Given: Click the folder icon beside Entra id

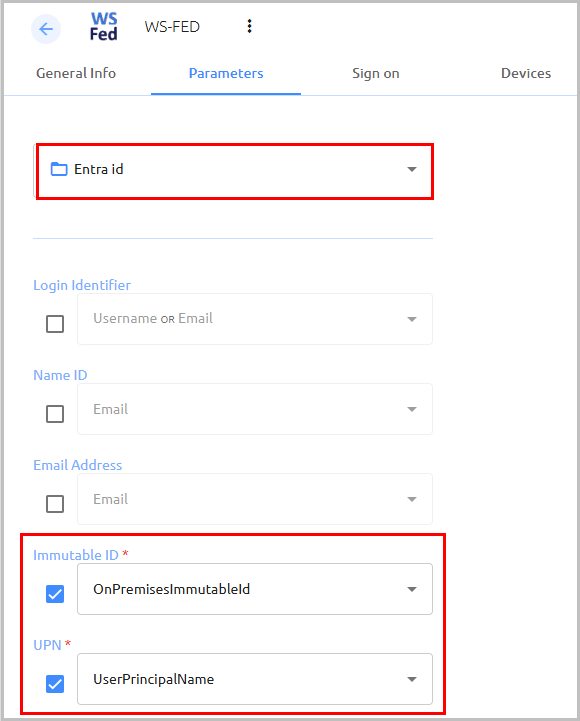Looking at the screenshot, I should (59, 169).
